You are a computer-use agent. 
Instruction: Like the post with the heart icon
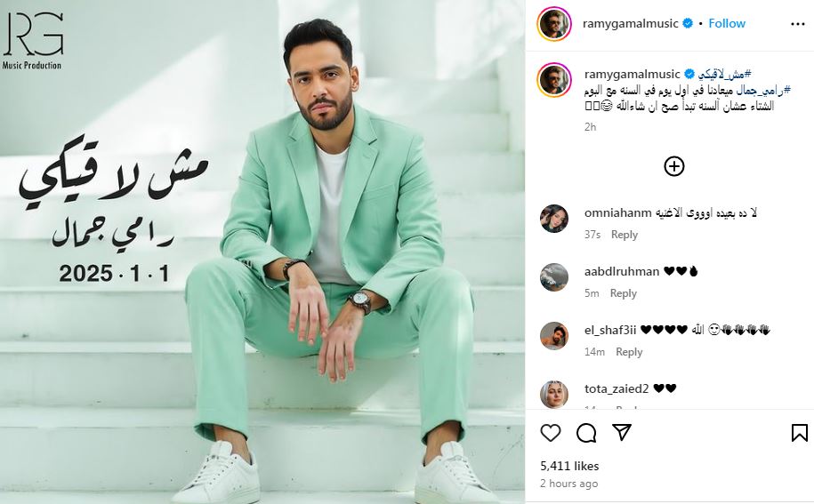(x=551, y=432)
